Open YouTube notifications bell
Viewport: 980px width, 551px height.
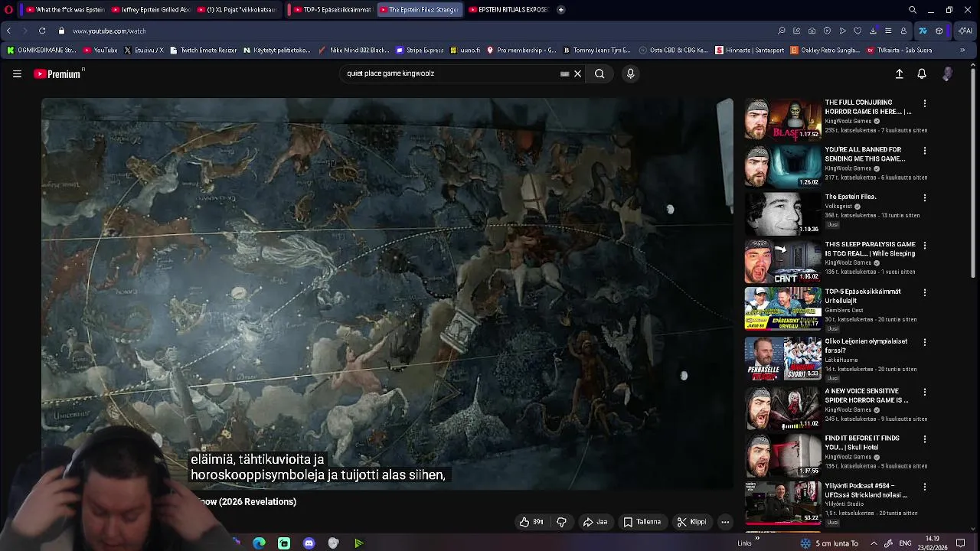click(x=922, y=73)
